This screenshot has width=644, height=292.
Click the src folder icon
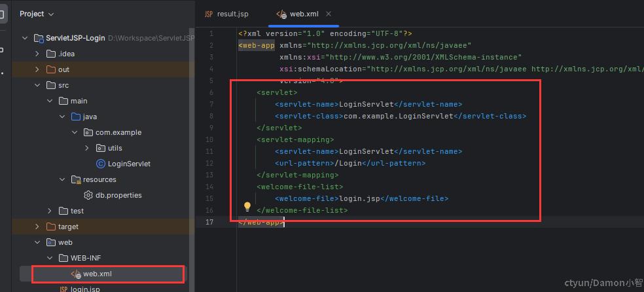tap(51, 85)
